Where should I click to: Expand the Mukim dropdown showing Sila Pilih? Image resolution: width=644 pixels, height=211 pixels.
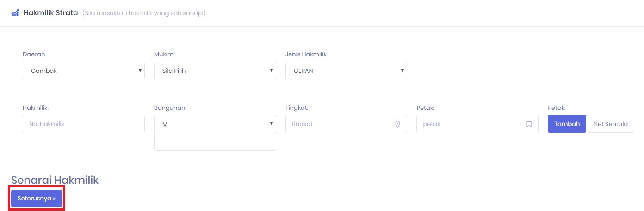pyautogui.click(x=215, y=71)
